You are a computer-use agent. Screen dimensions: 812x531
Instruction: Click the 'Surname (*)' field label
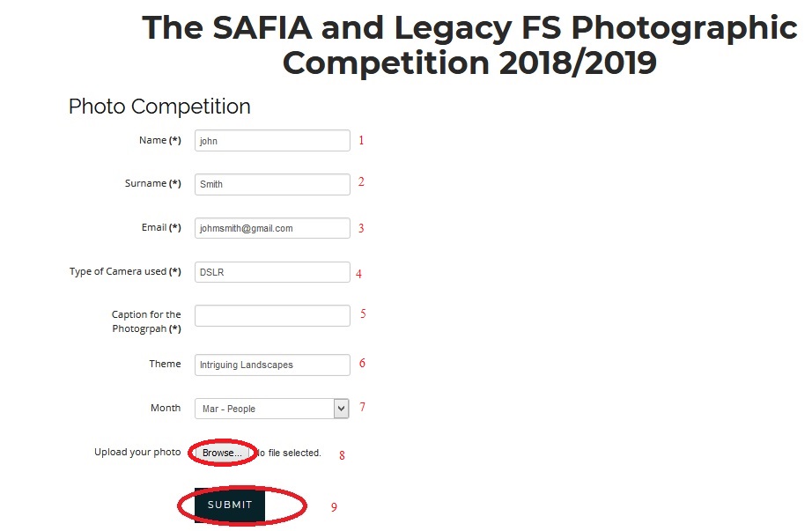point(152,183)
